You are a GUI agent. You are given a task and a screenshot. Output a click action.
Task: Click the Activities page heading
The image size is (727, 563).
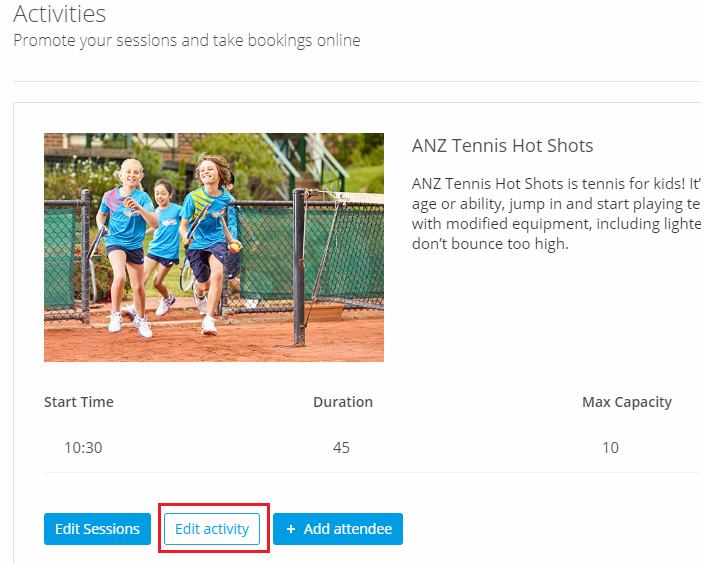[x=60, y=14]
